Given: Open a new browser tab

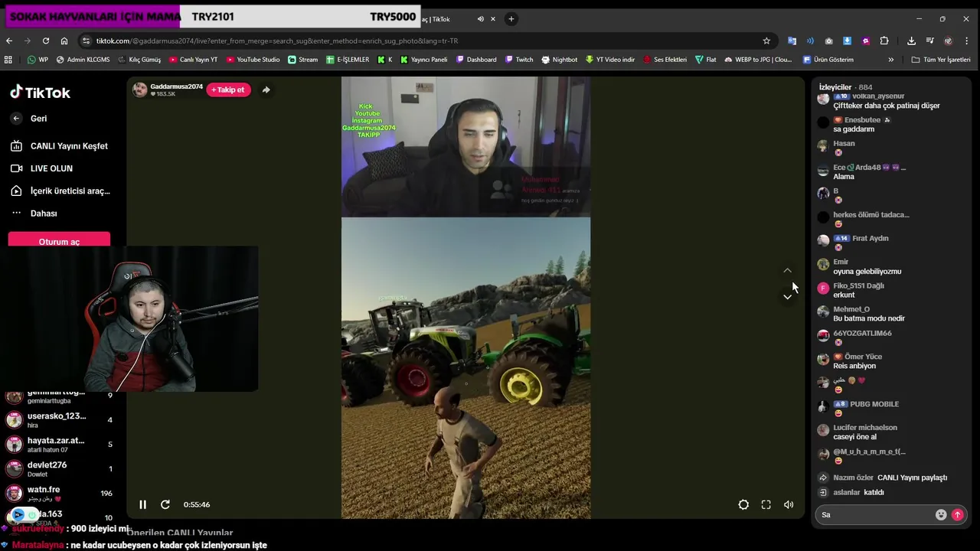Looking at the screenshot, I should (x=511, y=18).
